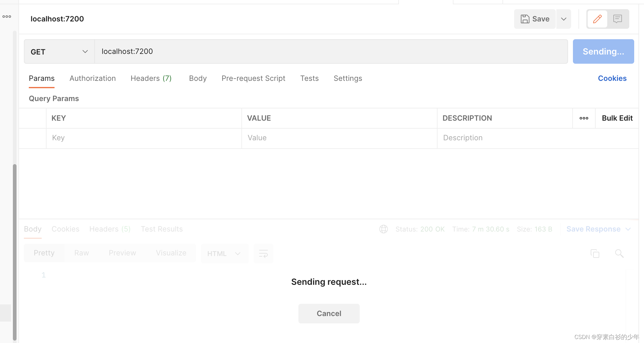The image size is (644, 343).
Task: Open the Headers (7) request tab
Action: 151,78
